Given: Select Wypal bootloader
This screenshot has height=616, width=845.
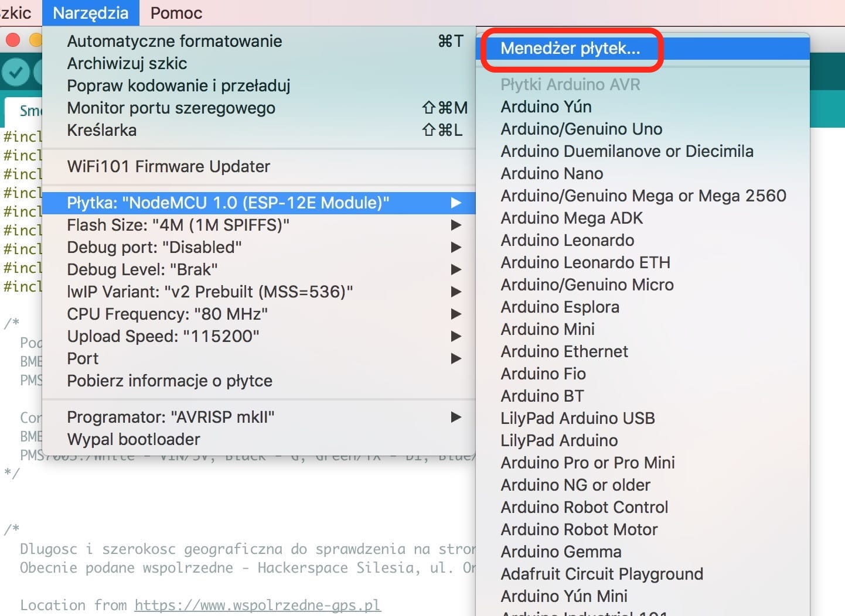Looking at the screenshot, I should tap(258, 439).
